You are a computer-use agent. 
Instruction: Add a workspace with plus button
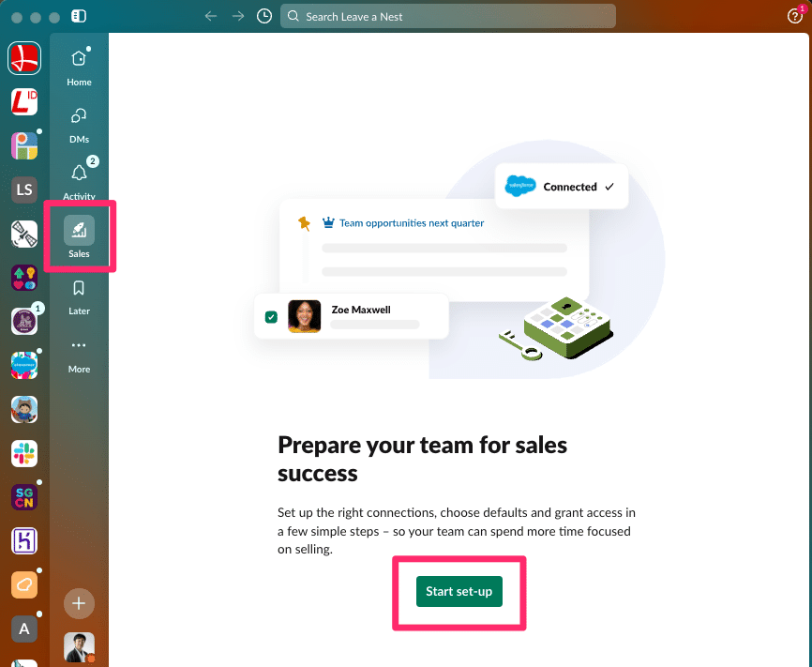coord(79,603)
